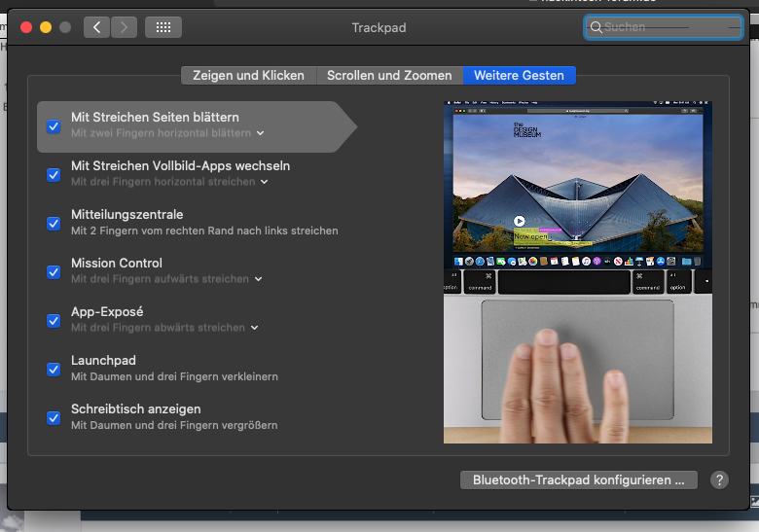The width and height of the screenshot is (759, 532).
Task: Uncheck Mission Control gesture
Action: click(54, 272)
